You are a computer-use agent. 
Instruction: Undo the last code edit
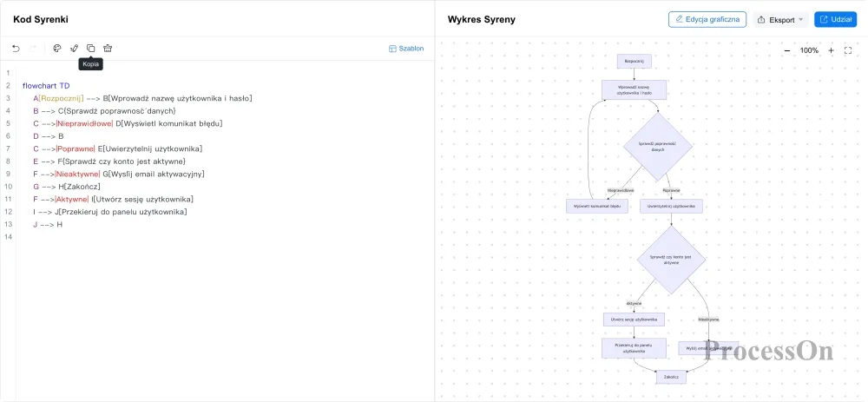tap(16, 48)
